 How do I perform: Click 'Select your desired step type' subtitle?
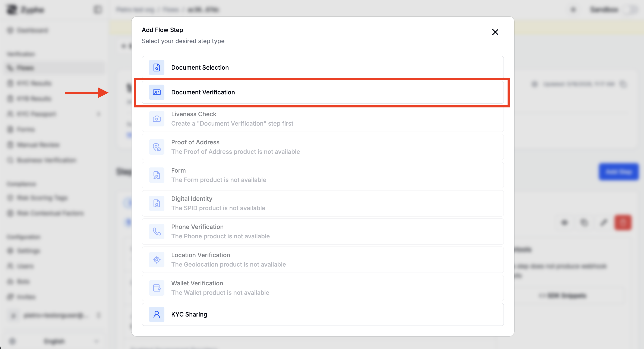[183, 41]
